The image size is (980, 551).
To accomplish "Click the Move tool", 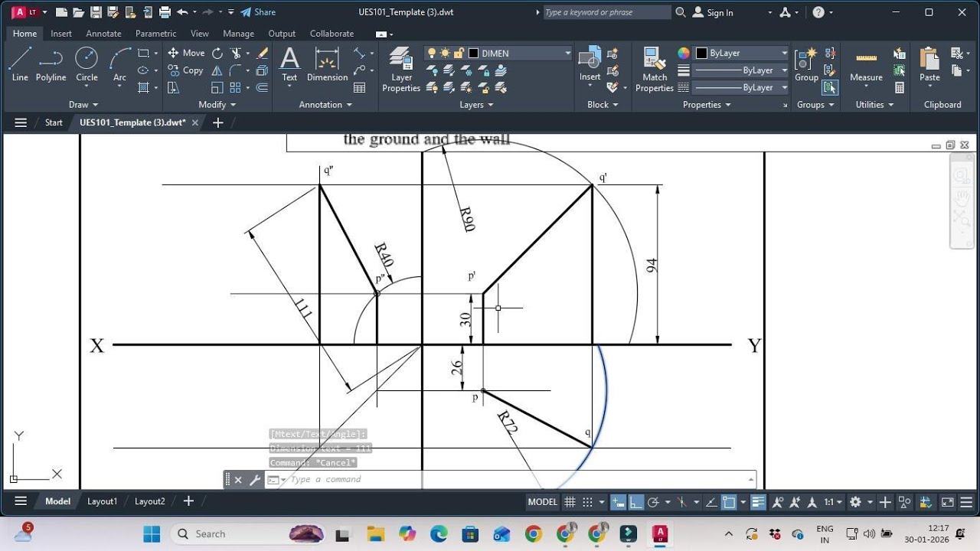I will (x=186, y=53).
